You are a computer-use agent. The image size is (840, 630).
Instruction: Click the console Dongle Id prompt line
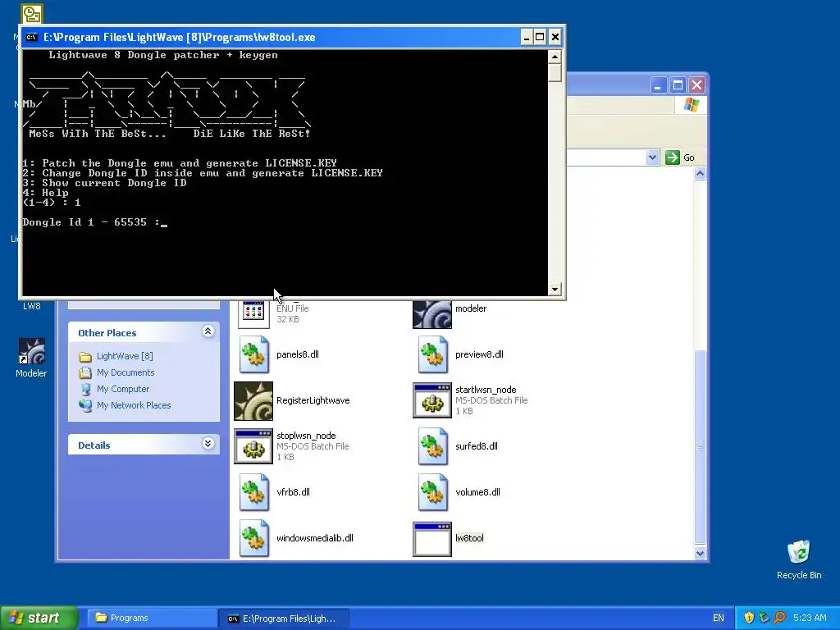click(95, 222)
